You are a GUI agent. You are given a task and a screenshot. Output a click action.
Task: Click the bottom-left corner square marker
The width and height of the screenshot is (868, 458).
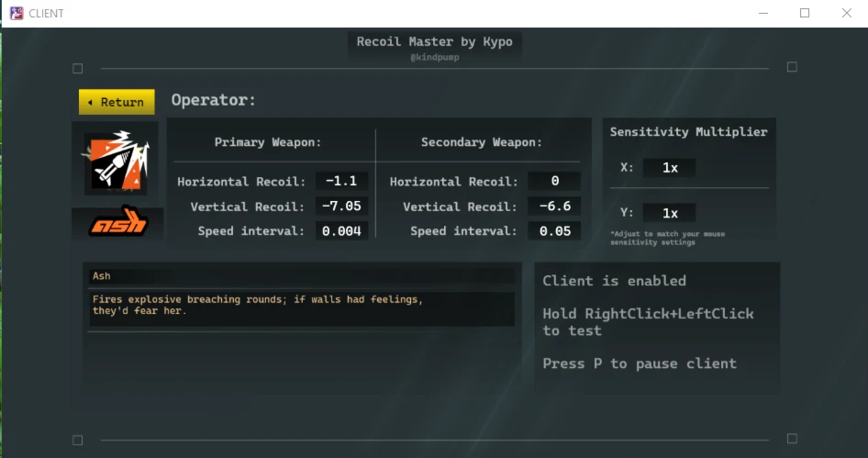(78, 440)
